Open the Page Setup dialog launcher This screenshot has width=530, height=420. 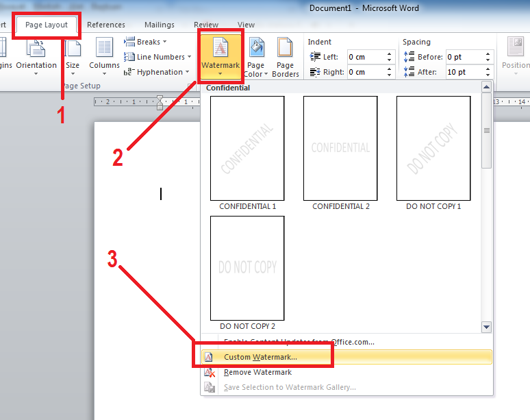[x=190, y=86]
